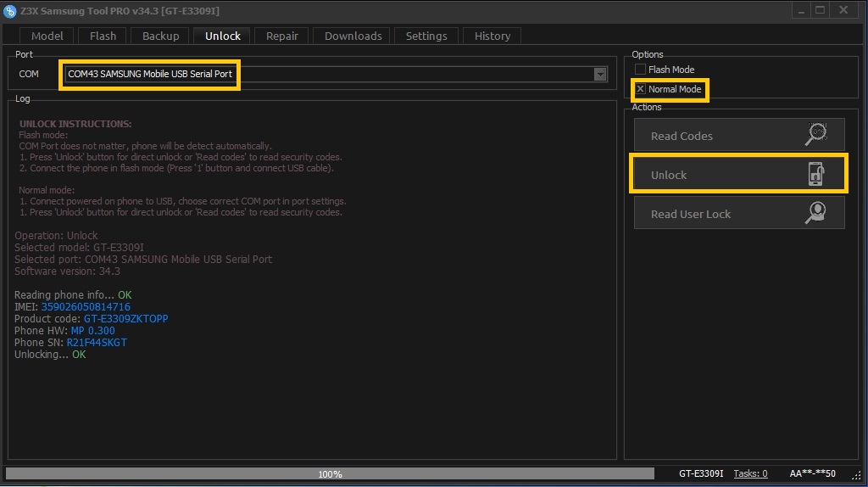Open the Settings tab

coord(426,36)
